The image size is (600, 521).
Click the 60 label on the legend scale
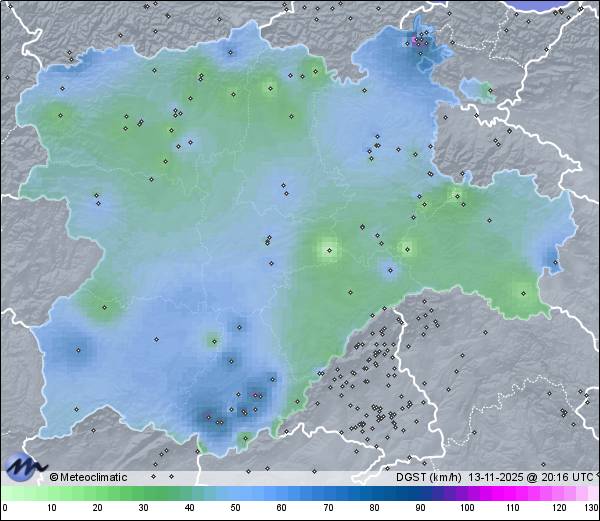(x=282, y=508)
